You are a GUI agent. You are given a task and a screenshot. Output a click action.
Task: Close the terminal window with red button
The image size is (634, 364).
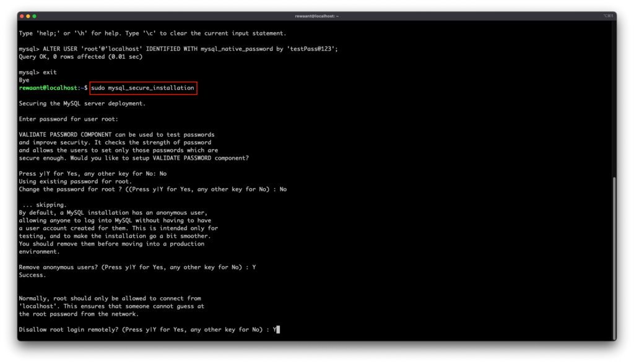pyautogui.click(x=22, y=16)
